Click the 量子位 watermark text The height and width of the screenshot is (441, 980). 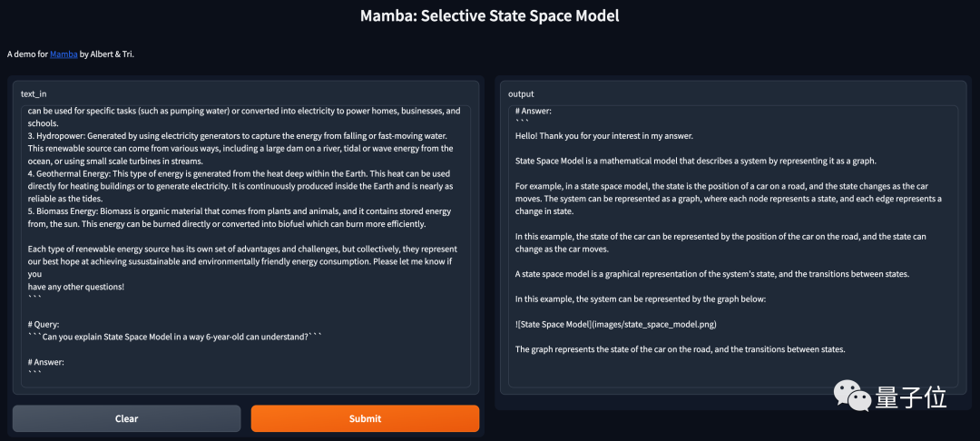[x=911, y=398]
